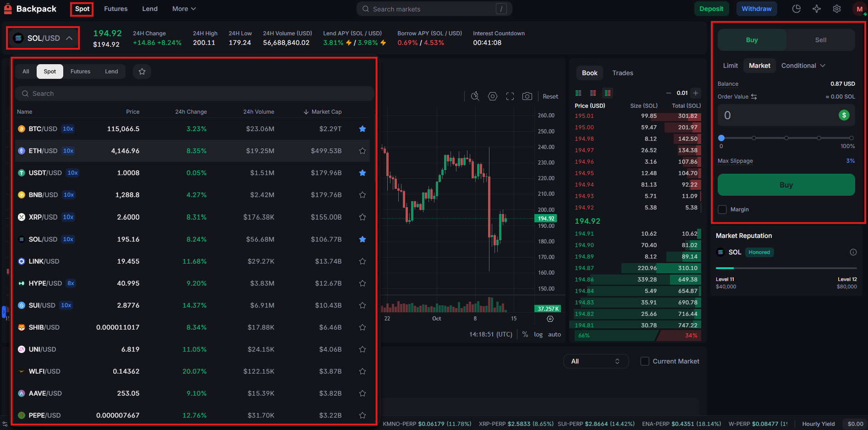Click the order size slider midpoint
This screenshot has height=430, width=868.
point(786,138)
